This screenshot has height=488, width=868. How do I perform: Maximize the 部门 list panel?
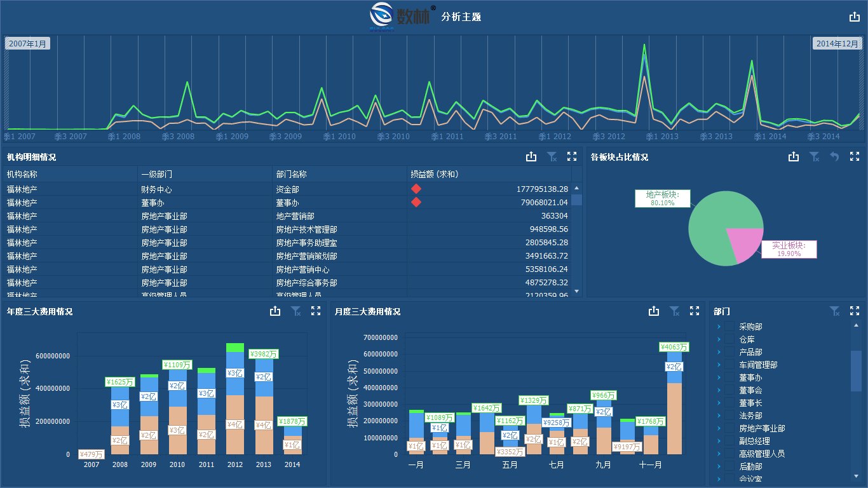[x=855, y=311]
